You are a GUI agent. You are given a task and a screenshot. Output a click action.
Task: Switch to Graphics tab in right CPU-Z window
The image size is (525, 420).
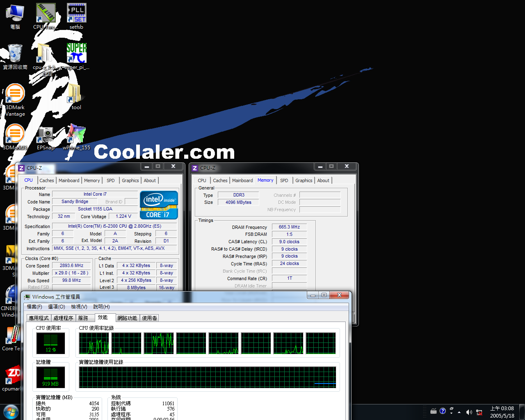(x=304, y=180)
